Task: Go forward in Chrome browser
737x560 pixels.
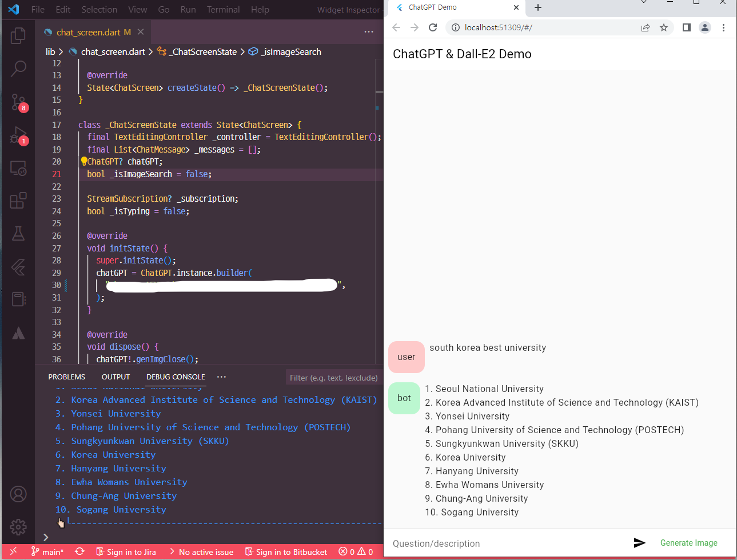Action: click(415, 27)
